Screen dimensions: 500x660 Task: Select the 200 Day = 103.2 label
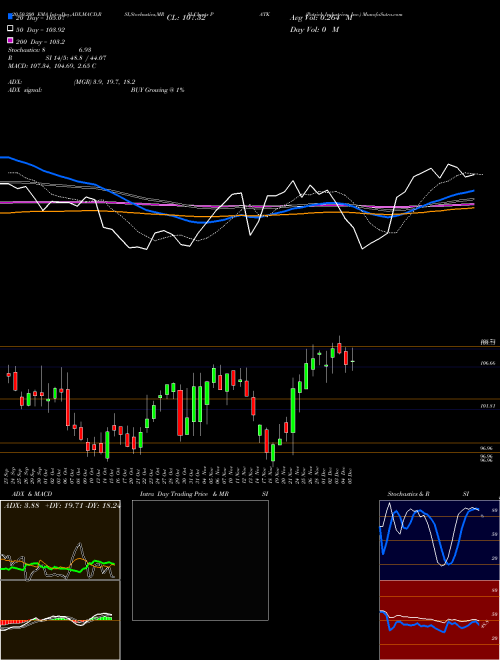[40, 42]
